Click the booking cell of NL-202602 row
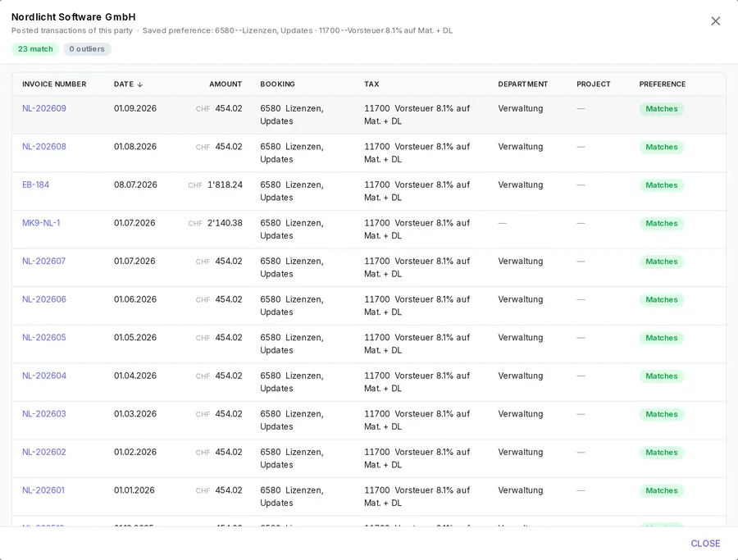 click(x=292, y=458)
